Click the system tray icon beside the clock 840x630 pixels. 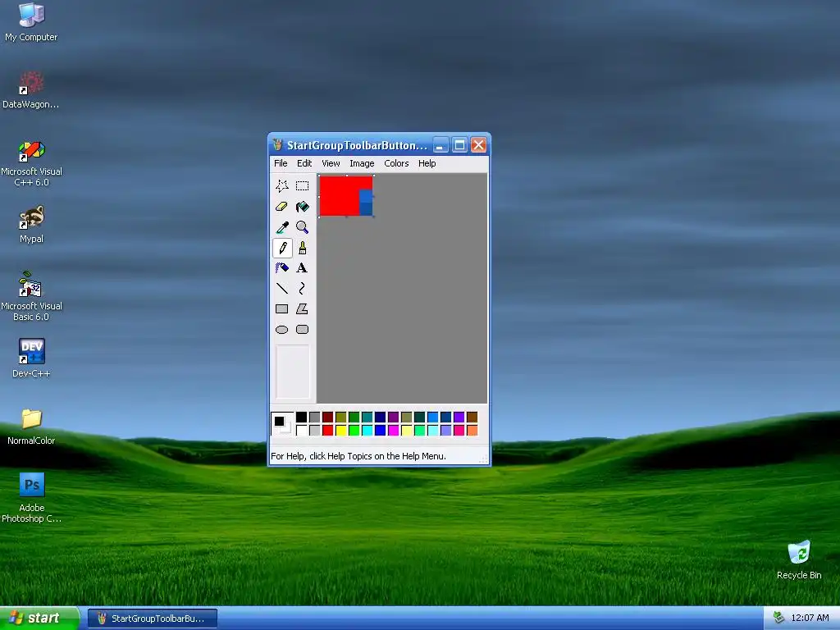(x=778, y=618)
